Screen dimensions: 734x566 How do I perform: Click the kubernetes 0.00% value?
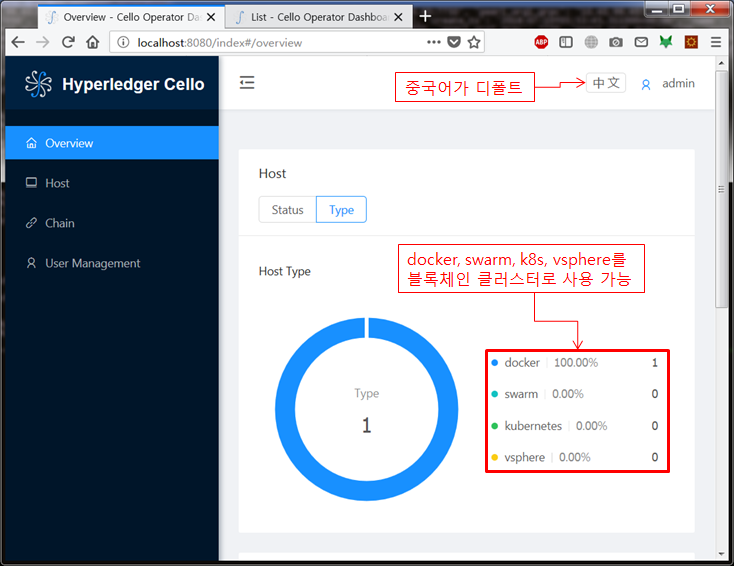click(x=591, y=426)
